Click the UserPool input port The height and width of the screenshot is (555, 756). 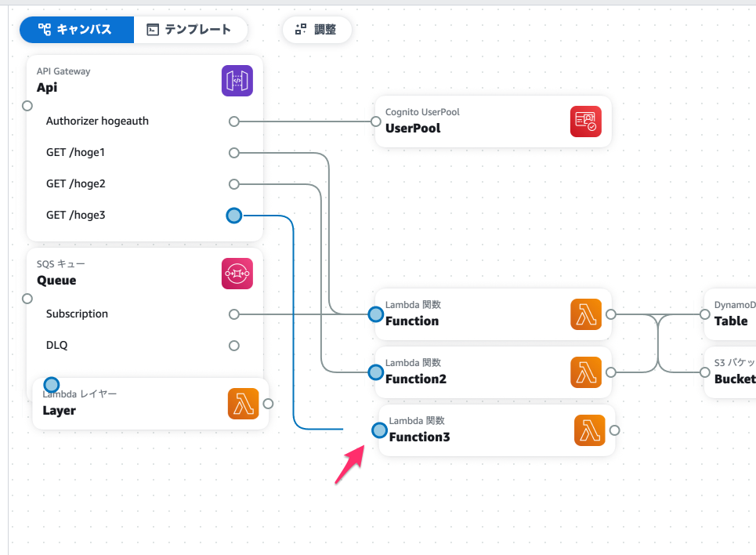point(375,122)
